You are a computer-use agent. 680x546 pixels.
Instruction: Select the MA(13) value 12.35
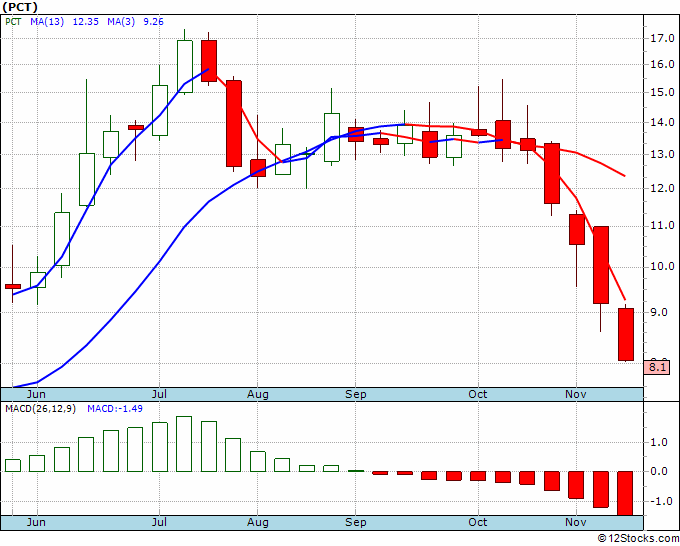click(x=85, y=21)
